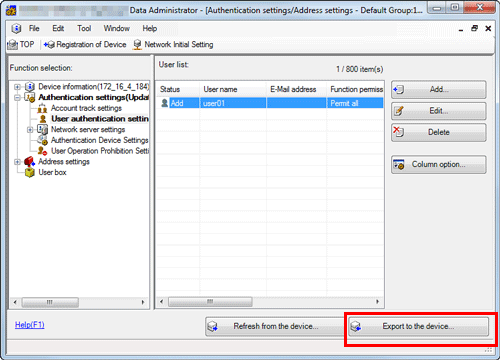Open the Window menu

116,28
